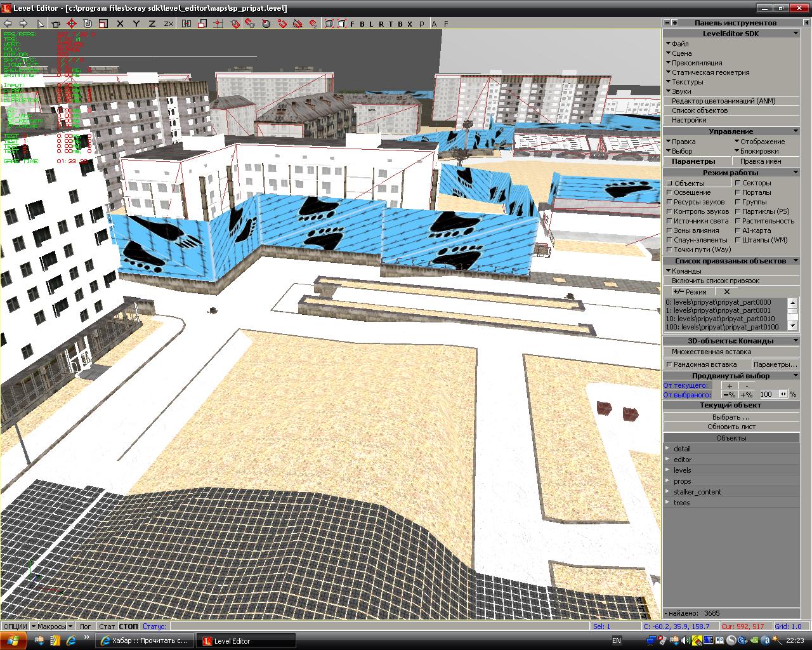Click the zoom extents selected cube icon
The image size is (812, 650).
click(342, 23)
